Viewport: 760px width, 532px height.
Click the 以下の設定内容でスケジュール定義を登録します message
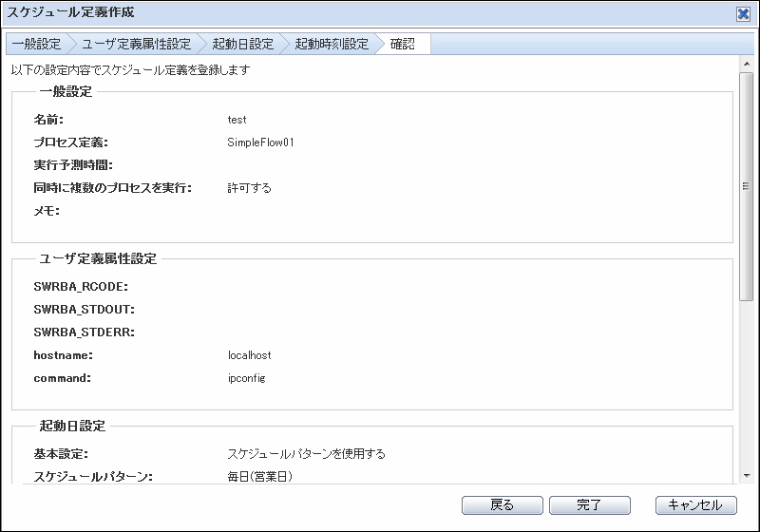(131, 70)
